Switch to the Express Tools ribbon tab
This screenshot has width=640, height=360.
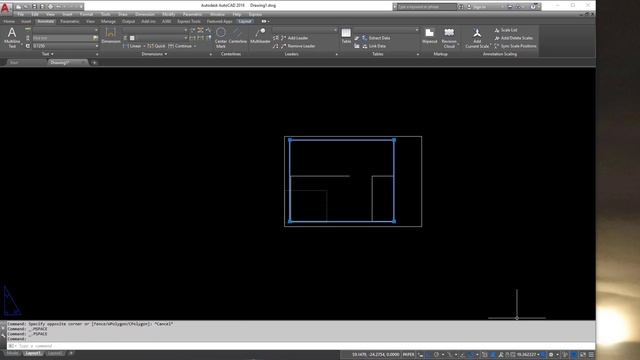189,21
